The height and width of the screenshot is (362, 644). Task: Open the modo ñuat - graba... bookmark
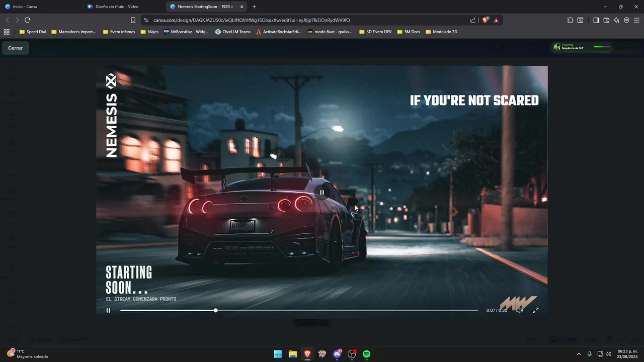(330, 32)
